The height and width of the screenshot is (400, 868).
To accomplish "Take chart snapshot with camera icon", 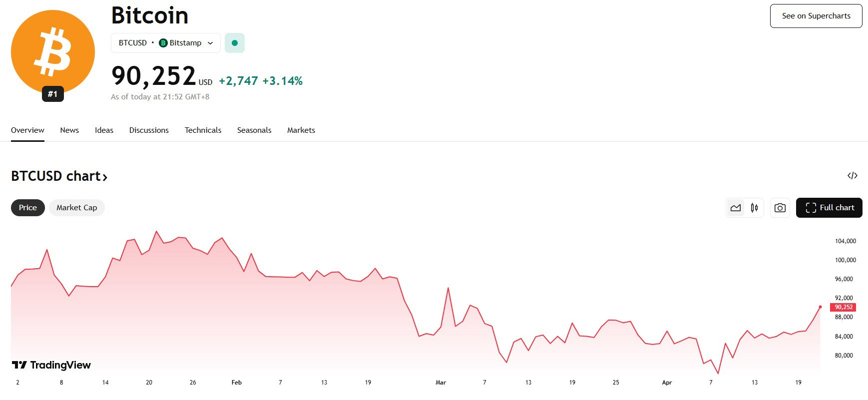I will [x=780, y=208].
